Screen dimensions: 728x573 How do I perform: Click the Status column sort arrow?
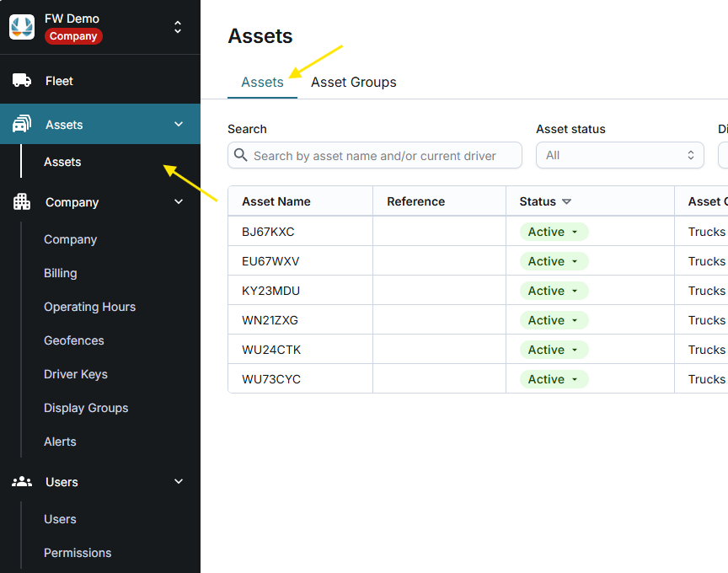click(x=566, y=202)
